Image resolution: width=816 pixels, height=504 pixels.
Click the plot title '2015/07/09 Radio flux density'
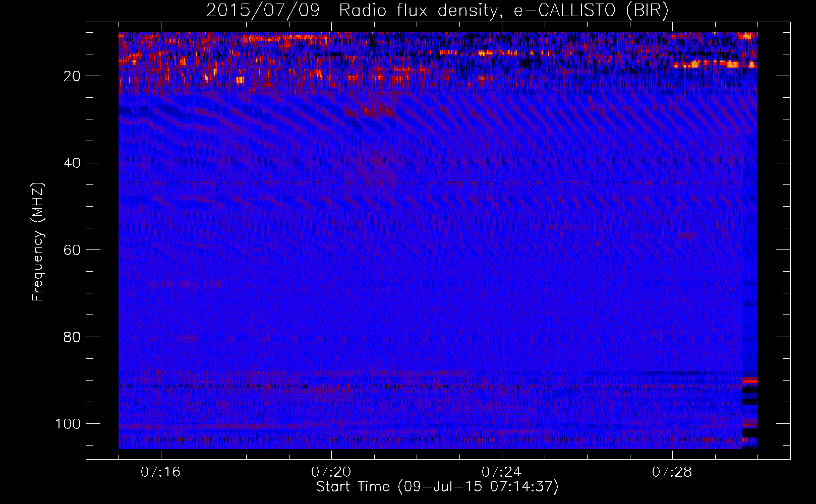(437, 11)
